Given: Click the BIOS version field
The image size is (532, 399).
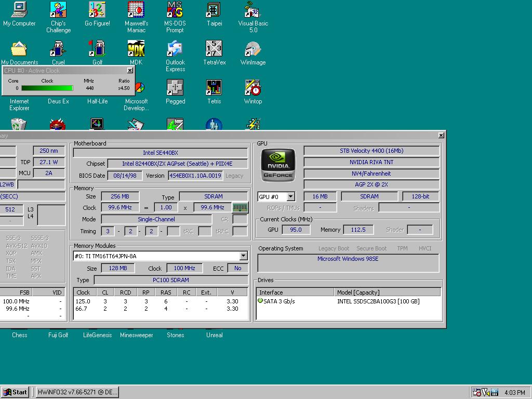Looking at the screenshot, I should pyautogui.click(x=195, y=176).
